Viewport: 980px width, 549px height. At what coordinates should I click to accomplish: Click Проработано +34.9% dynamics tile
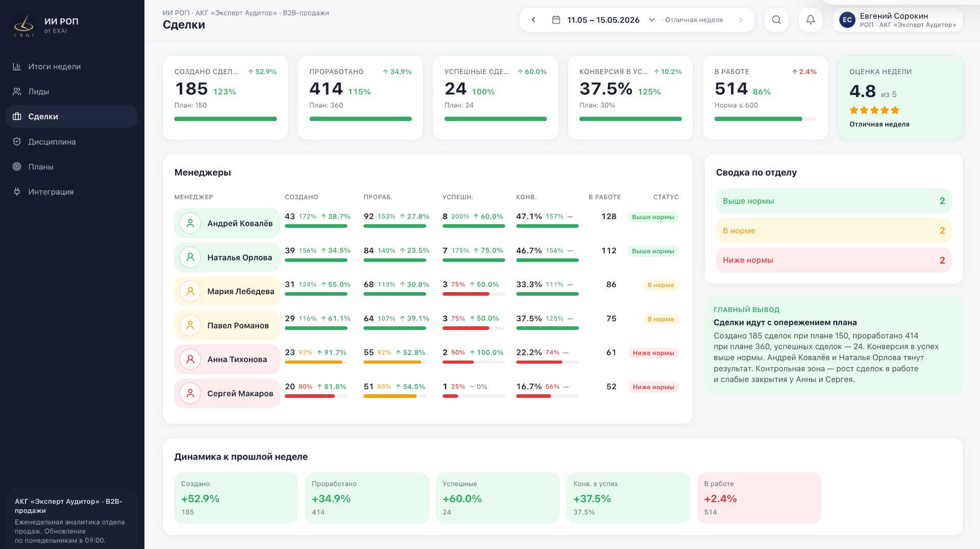click(x=366, y=498)
